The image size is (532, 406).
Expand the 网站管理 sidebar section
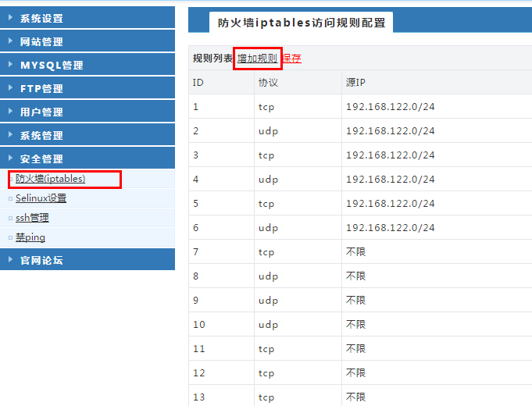coord(41,41)
